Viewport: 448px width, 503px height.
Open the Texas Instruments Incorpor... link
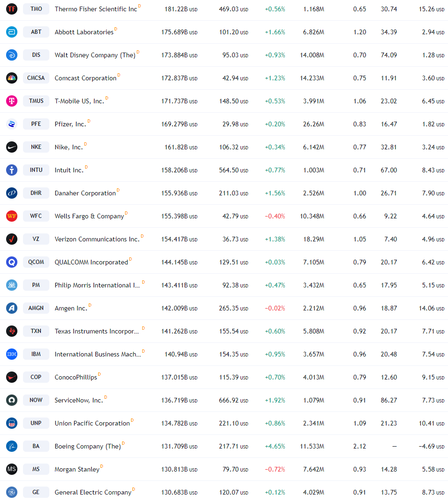97,331
